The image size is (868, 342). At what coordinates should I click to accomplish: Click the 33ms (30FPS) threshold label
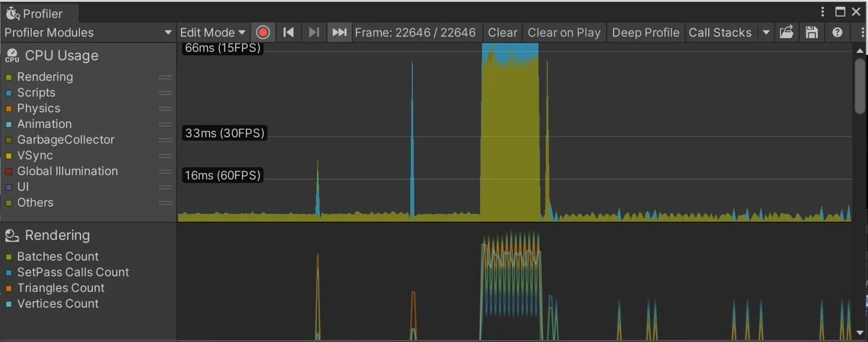pyautogui.click(x=223, y=133)
